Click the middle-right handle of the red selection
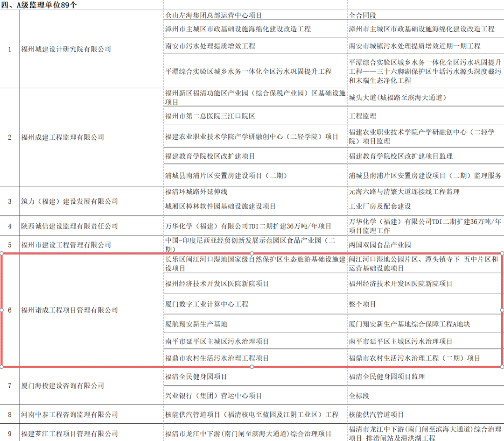 (x=502, y=310)
